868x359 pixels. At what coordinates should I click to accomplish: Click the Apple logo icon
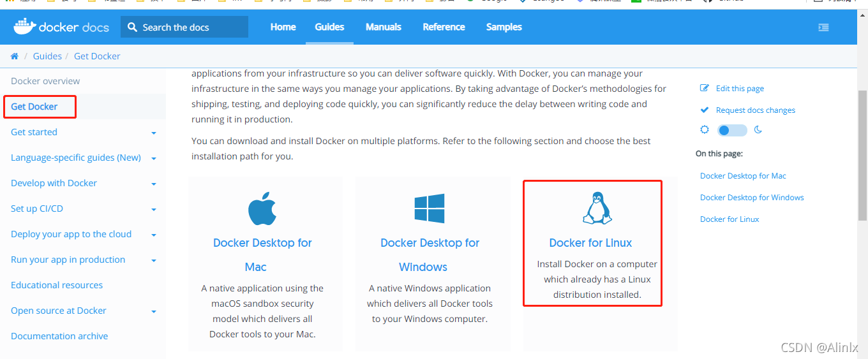(x=262, y=208)
